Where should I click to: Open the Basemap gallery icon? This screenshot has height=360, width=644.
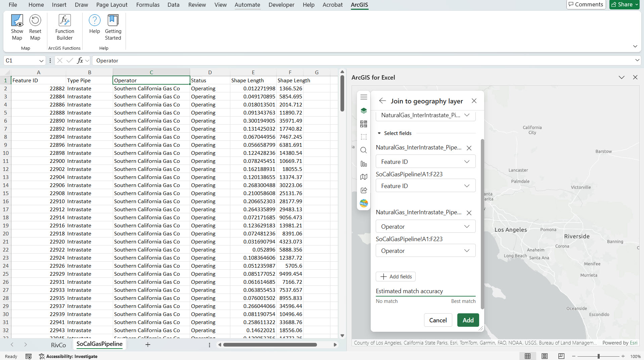[x=364, y=124]
